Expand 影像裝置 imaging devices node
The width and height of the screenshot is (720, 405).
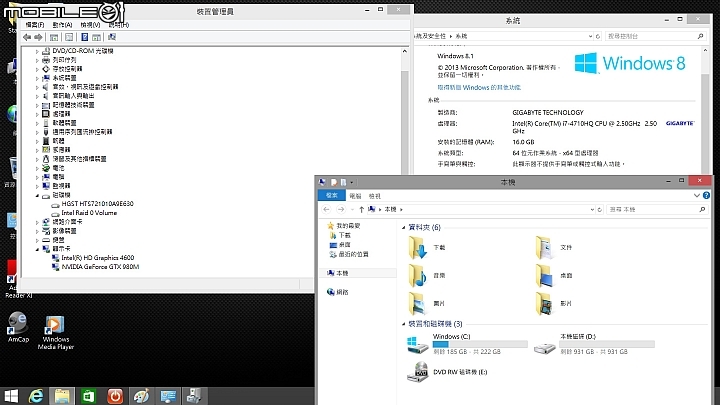pos(37,231)
